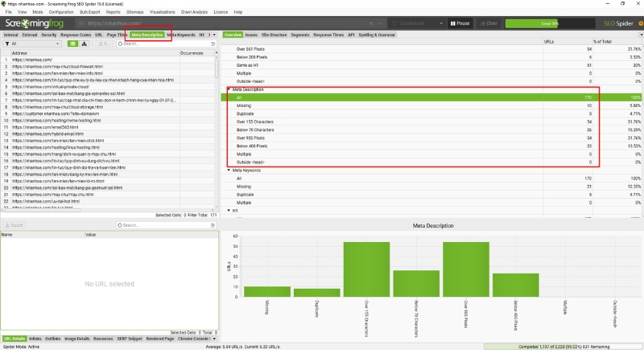Select the Missing meta description filter row

click(432, 105)
